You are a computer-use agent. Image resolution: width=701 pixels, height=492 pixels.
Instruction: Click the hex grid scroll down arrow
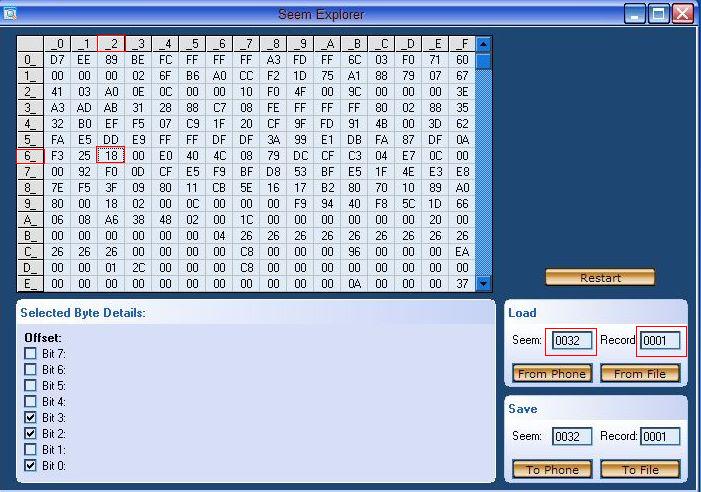(x=483, y=283)
